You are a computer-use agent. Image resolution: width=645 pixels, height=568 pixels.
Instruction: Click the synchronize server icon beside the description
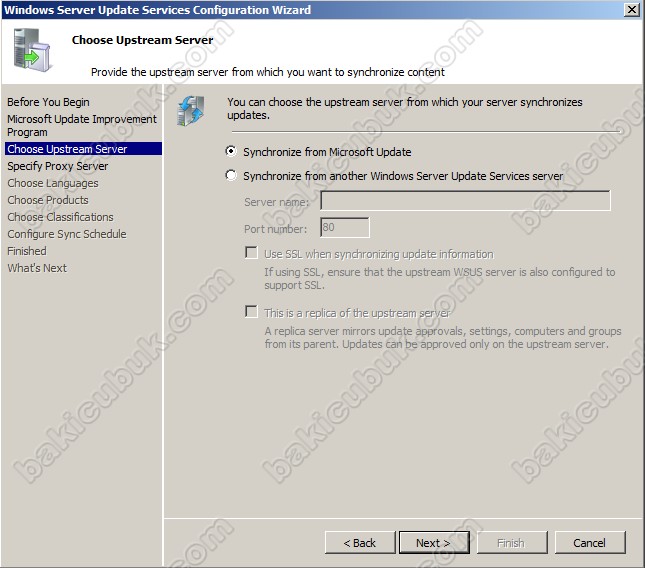[x=190, y=110]
